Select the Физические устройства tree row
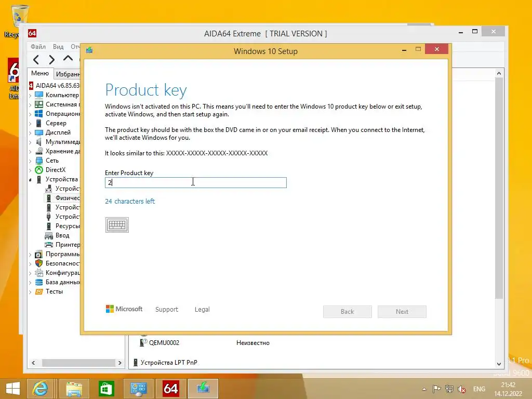This screenshot has height=399, width=532. coord(63,198)
